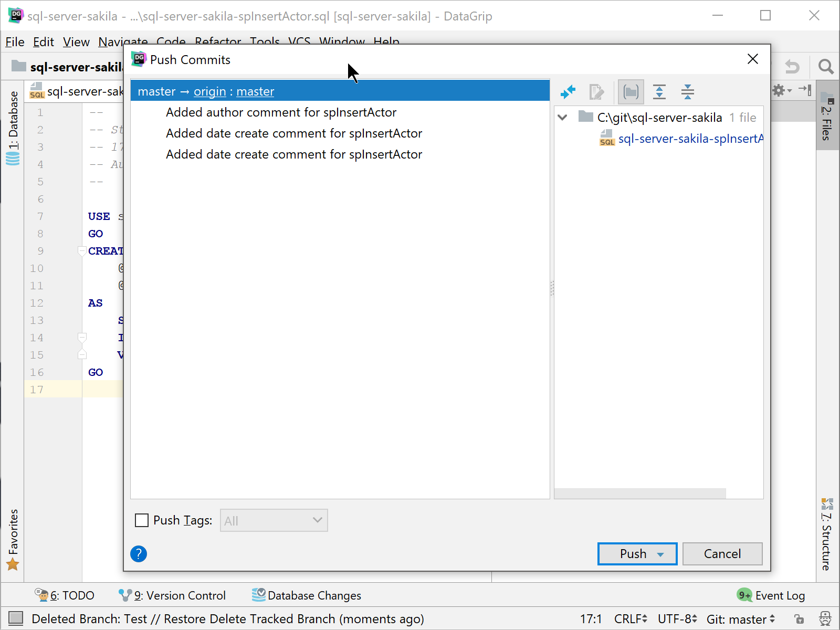Select second 'Added date create comment' commit
This screenshot has width=840, height=630.
tap(294, 133)
